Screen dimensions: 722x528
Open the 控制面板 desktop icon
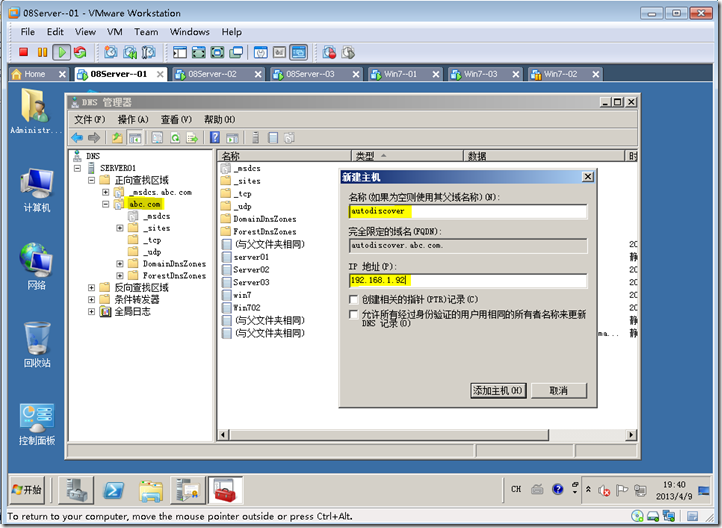click(x=37, y=424)
